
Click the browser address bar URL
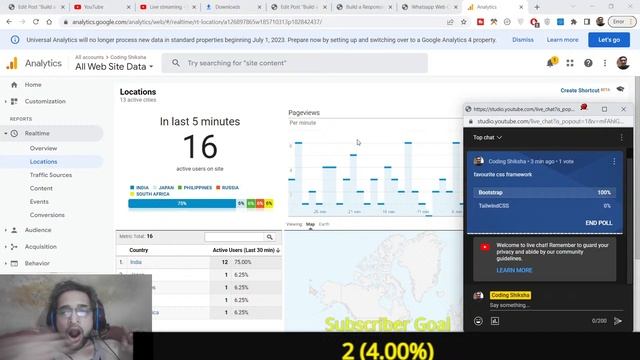click(197, 22)
